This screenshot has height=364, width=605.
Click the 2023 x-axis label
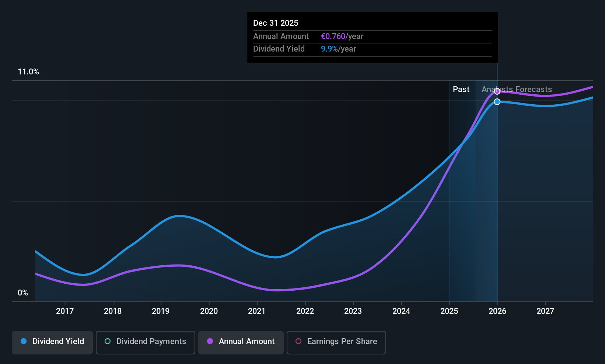click(x=353, y=311)
